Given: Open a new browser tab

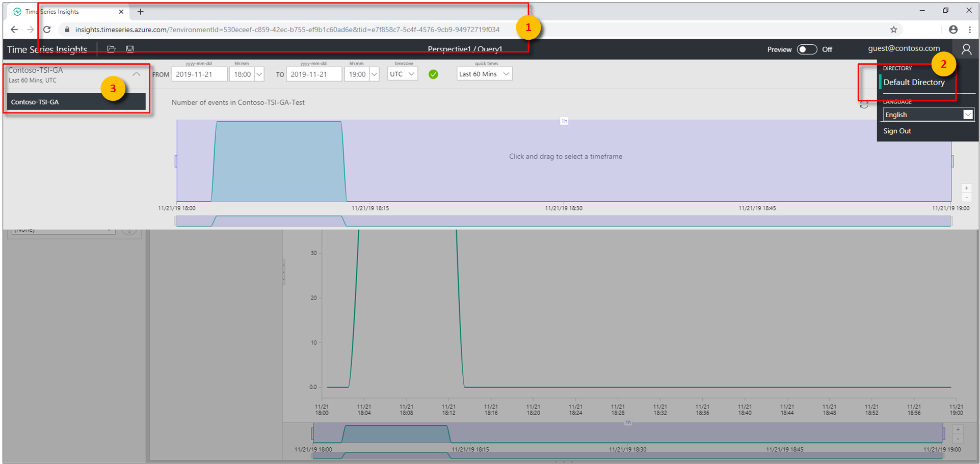Looking at the screenshot, I should click(141, 12).
